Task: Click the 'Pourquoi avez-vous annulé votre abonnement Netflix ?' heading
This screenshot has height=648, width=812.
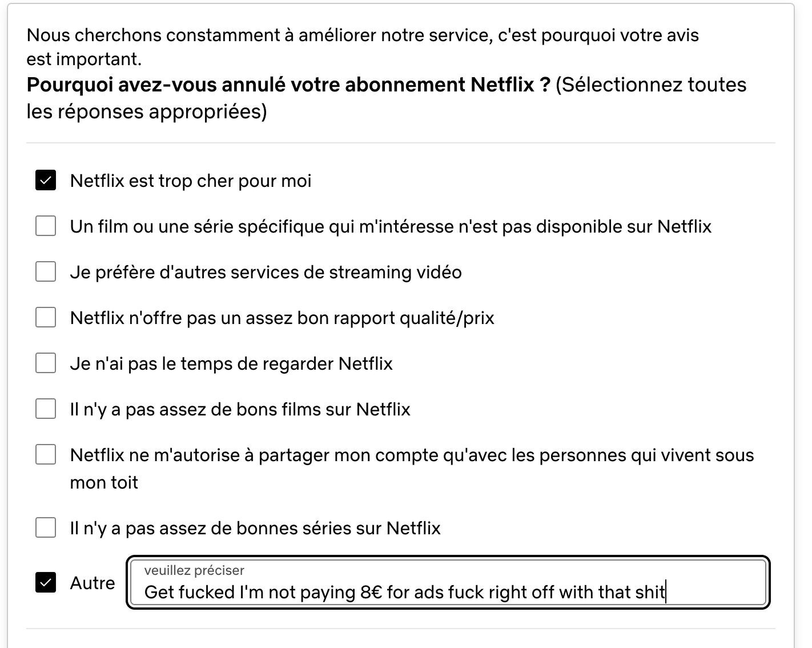Action: tap(288, 85)
